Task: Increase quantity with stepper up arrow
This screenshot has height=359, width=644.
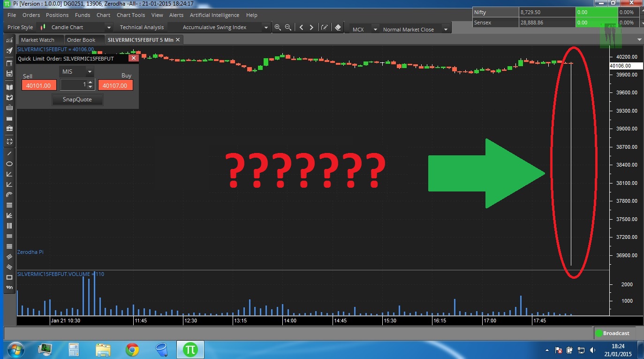Action: coord(91,82)
